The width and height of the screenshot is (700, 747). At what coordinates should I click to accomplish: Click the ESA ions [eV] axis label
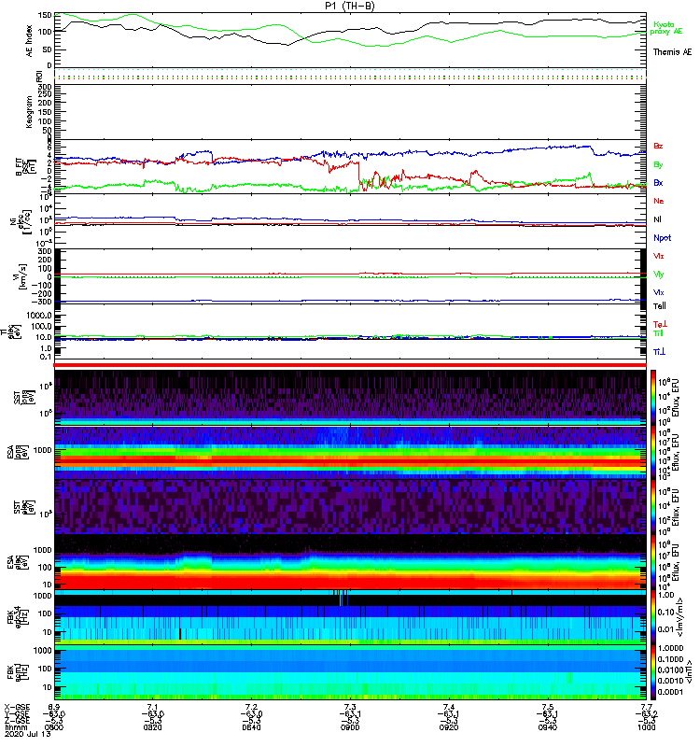[x=16, y=452]
